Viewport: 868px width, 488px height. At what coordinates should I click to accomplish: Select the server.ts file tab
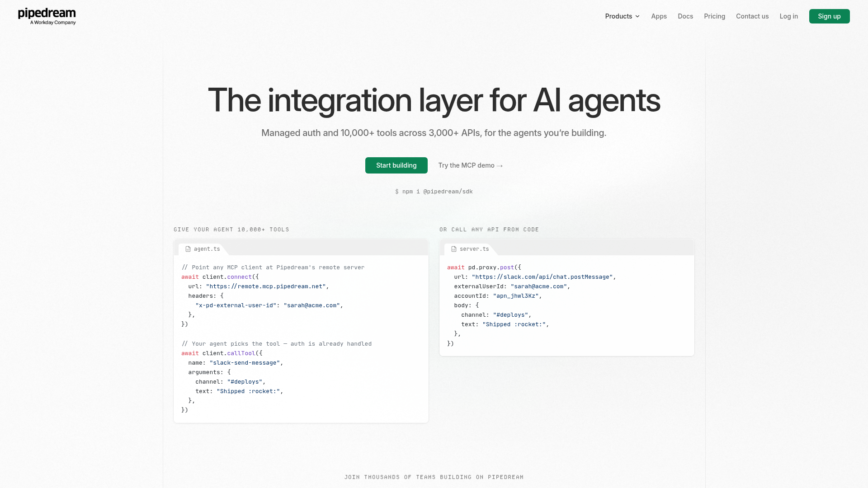point(470,249)
